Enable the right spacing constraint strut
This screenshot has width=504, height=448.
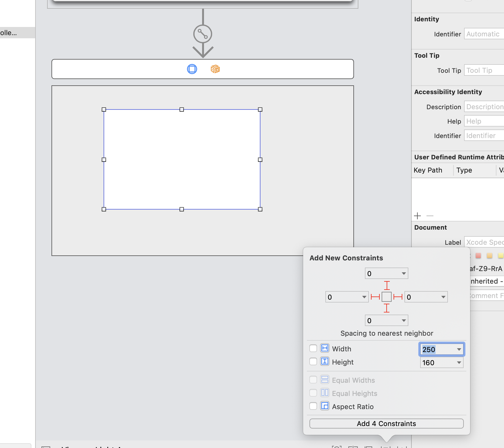[398, 297]
